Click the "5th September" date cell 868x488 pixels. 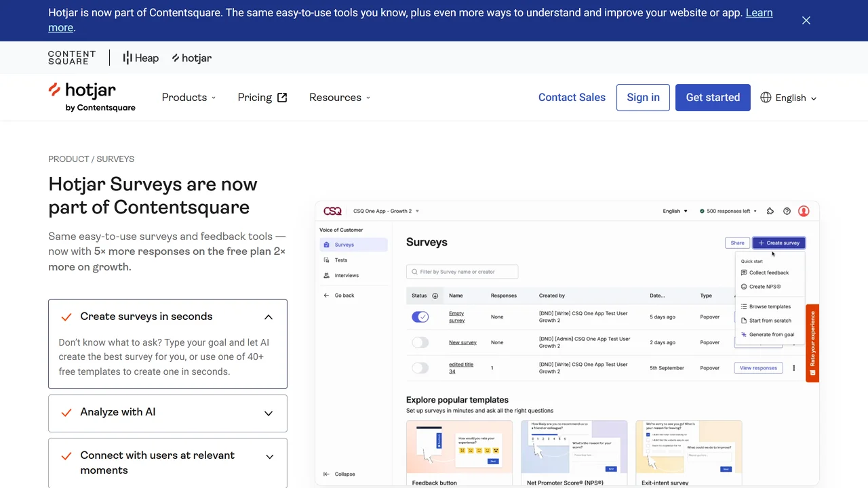tap(667, 368)
